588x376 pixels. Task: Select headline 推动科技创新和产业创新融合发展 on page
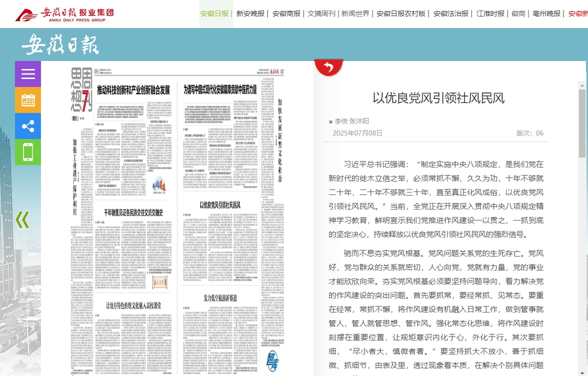click(x=133, y=90)
